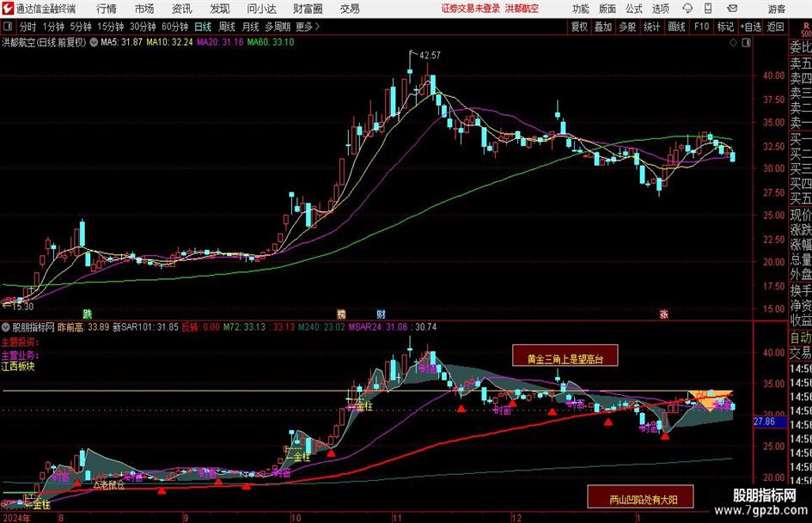Image resolution: width=812 pixels, height=523 pixels.
Task: Click the 主题投资 label
Action: (x=20, y=343)
